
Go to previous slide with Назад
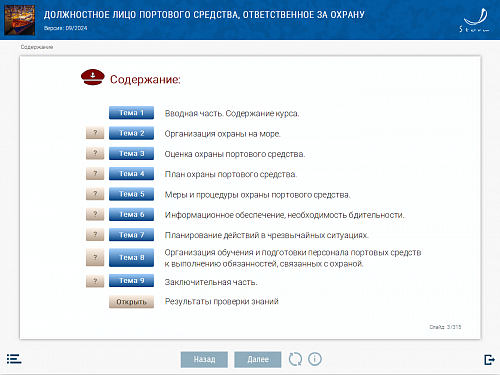[x=204, y=359]
